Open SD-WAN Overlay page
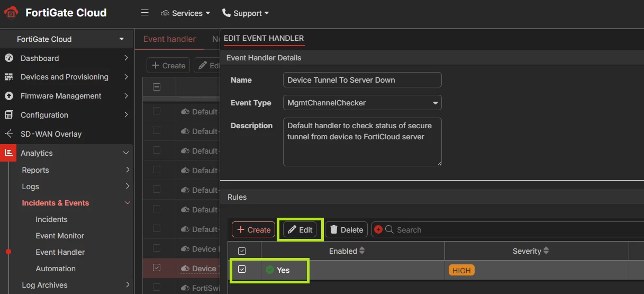This screenshot has height=294, width=644. [x=51, y=134]
